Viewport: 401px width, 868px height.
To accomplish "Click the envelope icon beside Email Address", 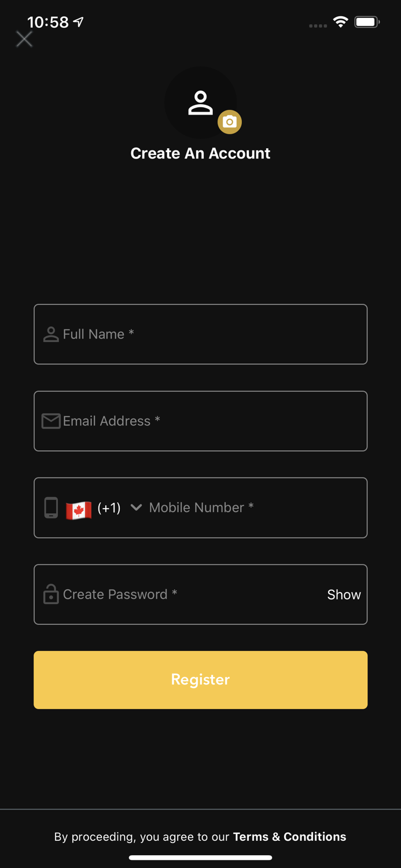I will (x=51, y=421).
